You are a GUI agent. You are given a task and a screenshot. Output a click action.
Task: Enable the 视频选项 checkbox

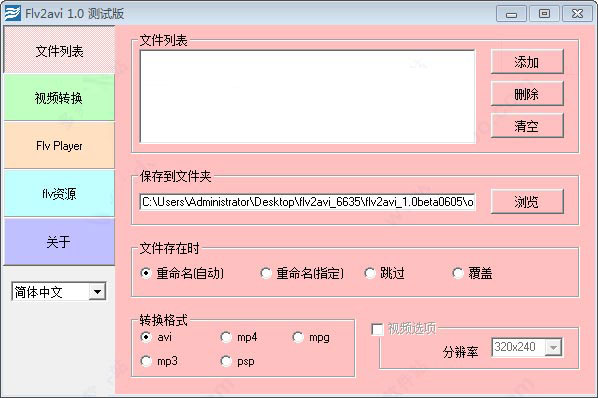point(378,329)
